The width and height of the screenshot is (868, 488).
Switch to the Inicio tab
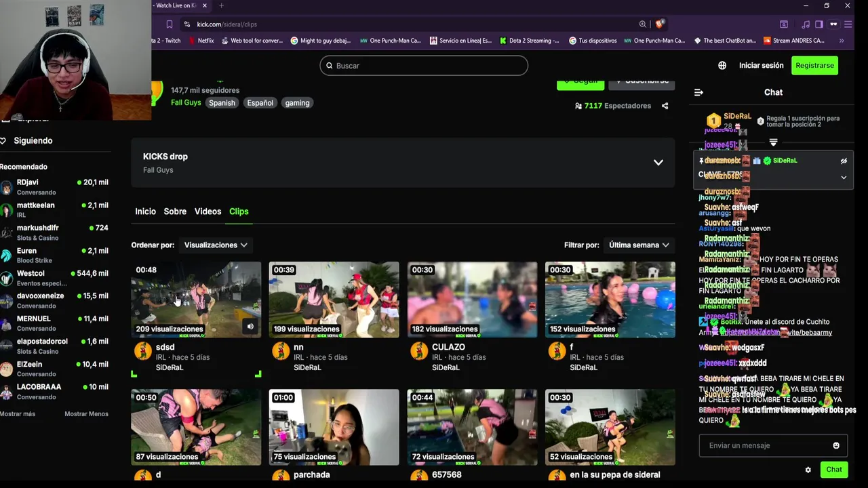click(x=145, y=211)
